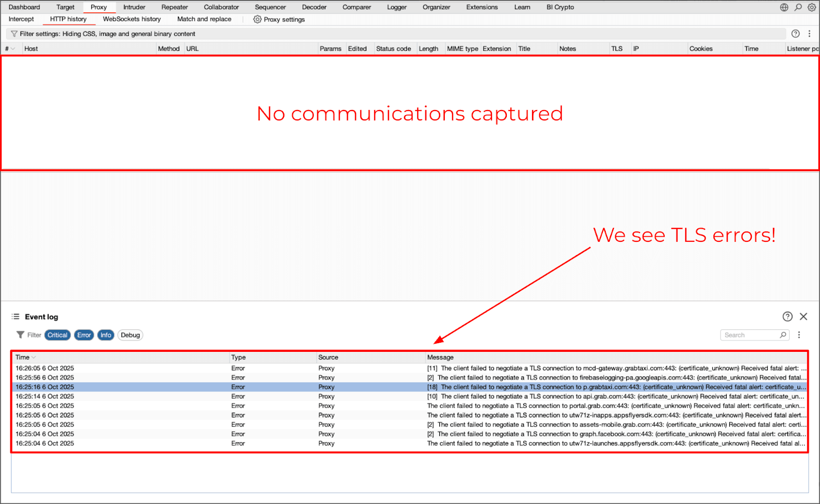Disable the Error filter pill
The width and height of the screenshot is (820, 504).
point(84,335)
